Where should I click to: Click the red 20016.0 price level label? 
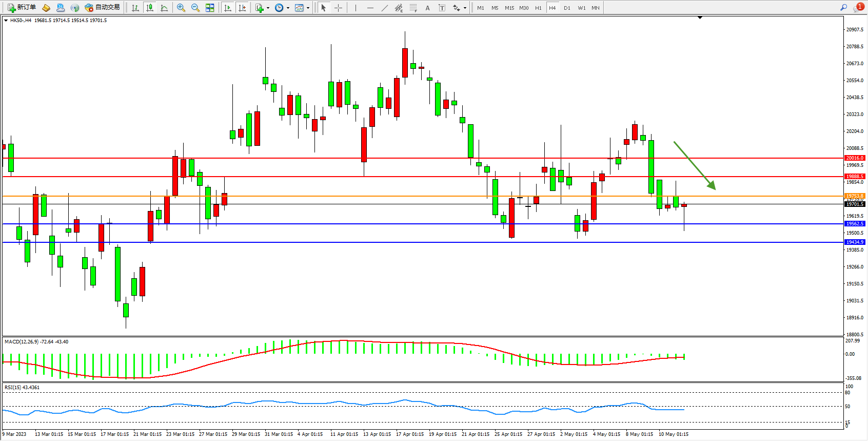click(855, 158)
